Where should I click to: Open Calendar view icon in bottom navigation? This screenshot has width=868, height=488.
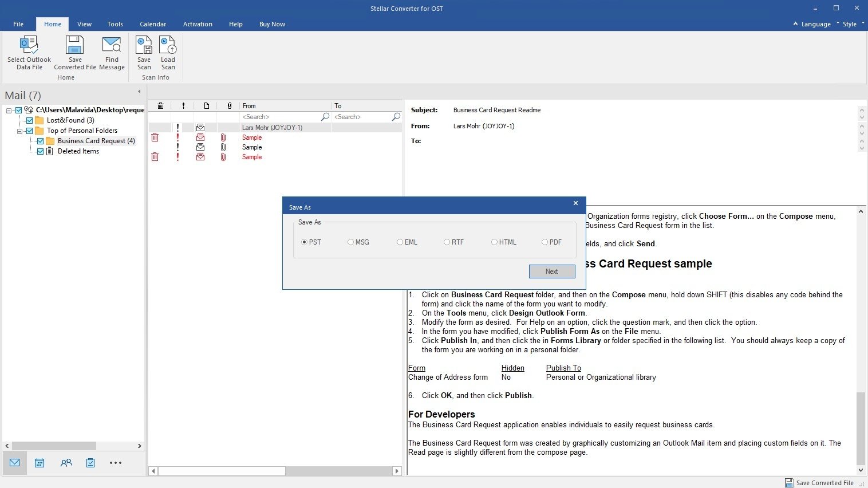pos(40,463)
